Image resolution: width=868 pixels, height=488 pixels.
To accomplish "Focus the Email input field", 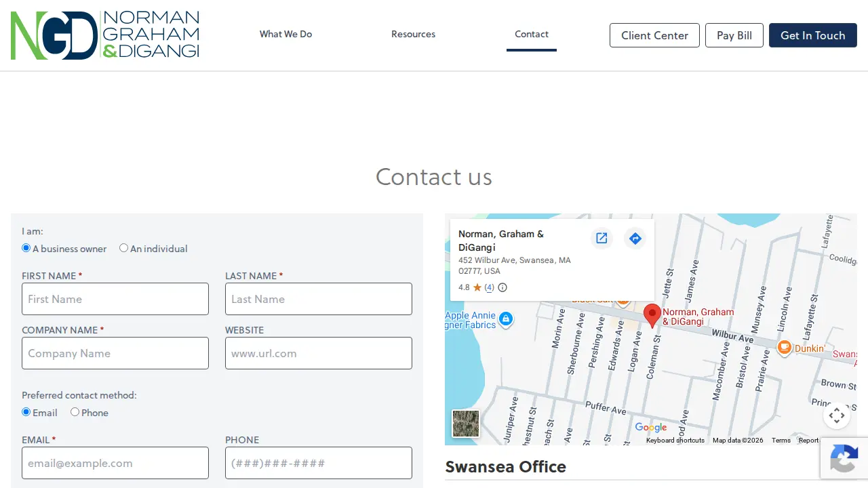I will click(115, 463).
